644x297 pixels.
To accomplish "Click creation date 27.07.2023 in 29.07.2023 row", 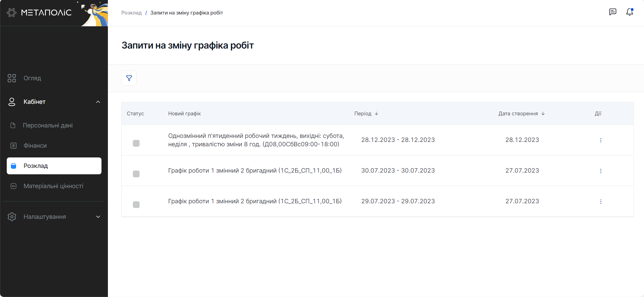I will pyautogui.click(x=522, y=201).
